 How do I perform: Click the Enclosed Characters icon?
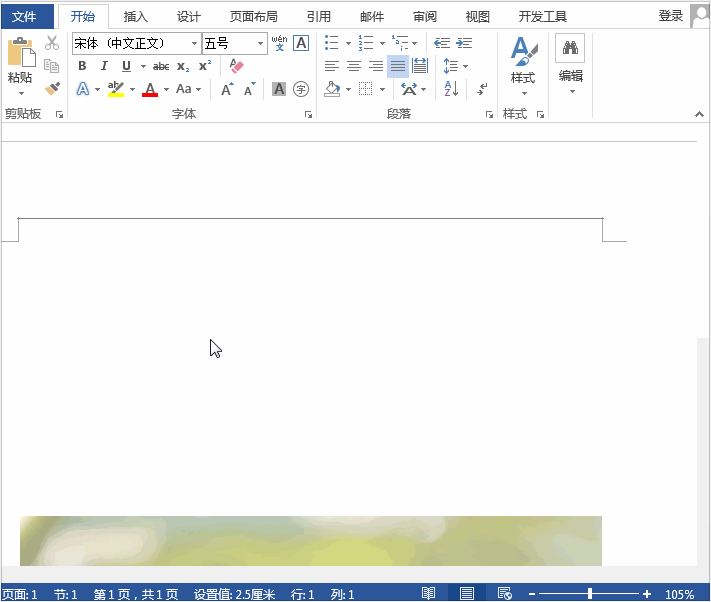coord(301,89)
